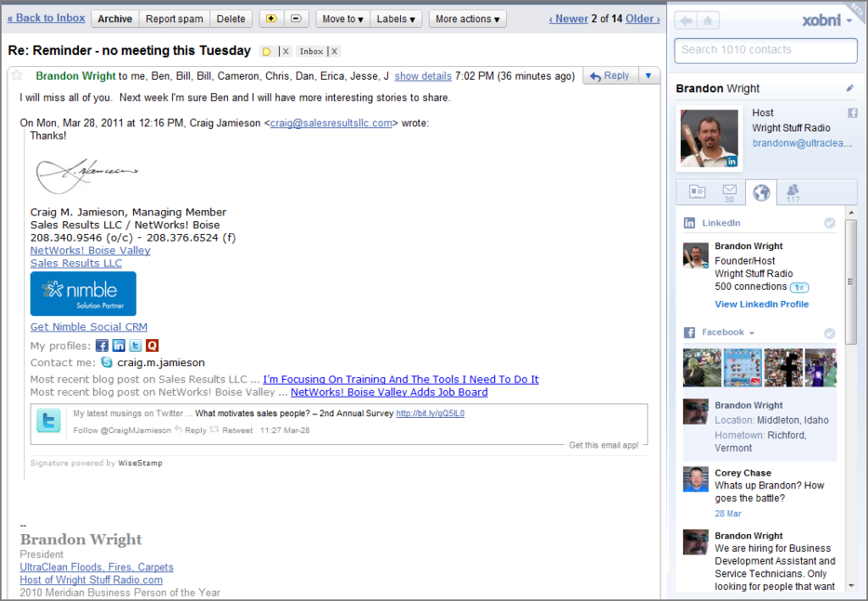This screenshot has height=601, width=868.
Task: Toggle LinkedIn section checkmark
Action: [829, 222]
